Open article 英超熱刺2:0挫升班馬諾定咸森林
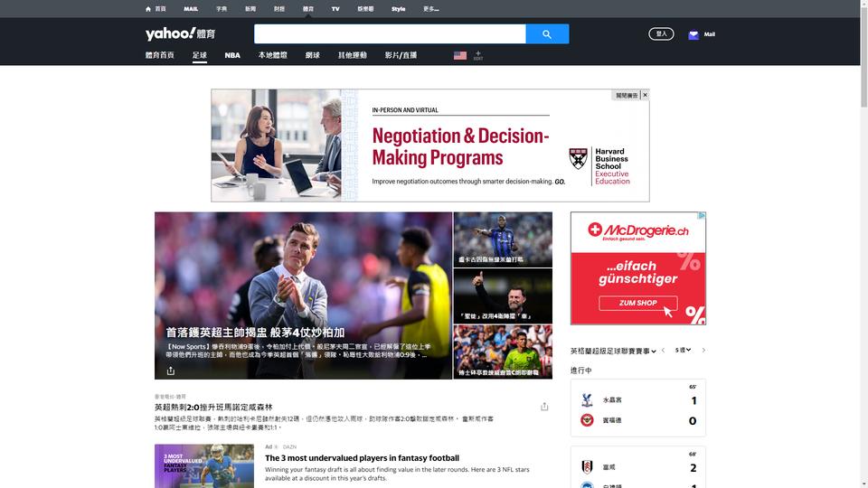Image resolution: width=868 pixels, height=488 pixels. [x=213, y=408]
